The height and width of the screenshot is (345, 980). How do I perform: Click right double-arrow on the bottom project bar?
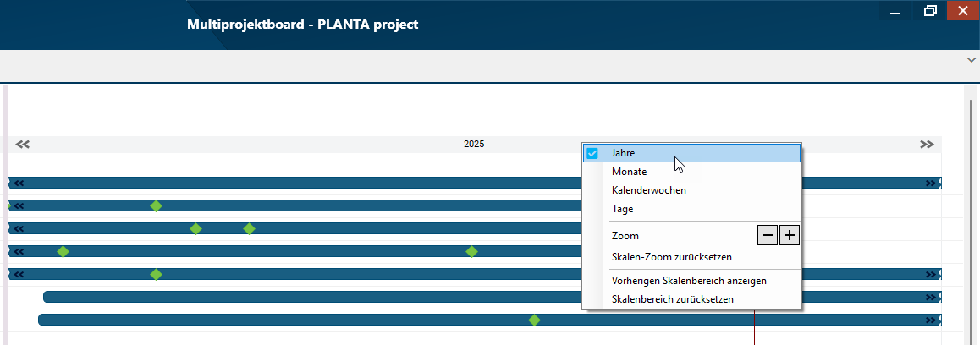pos(931,320)
